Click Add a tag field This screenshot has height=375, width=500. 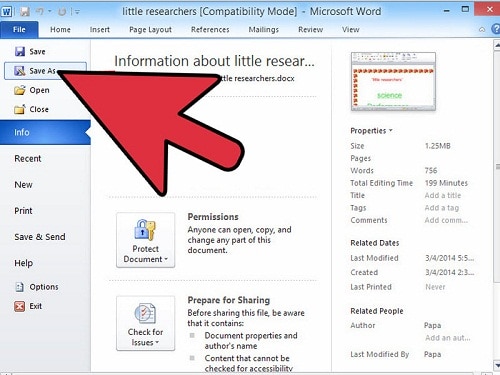tap(442, 208)
